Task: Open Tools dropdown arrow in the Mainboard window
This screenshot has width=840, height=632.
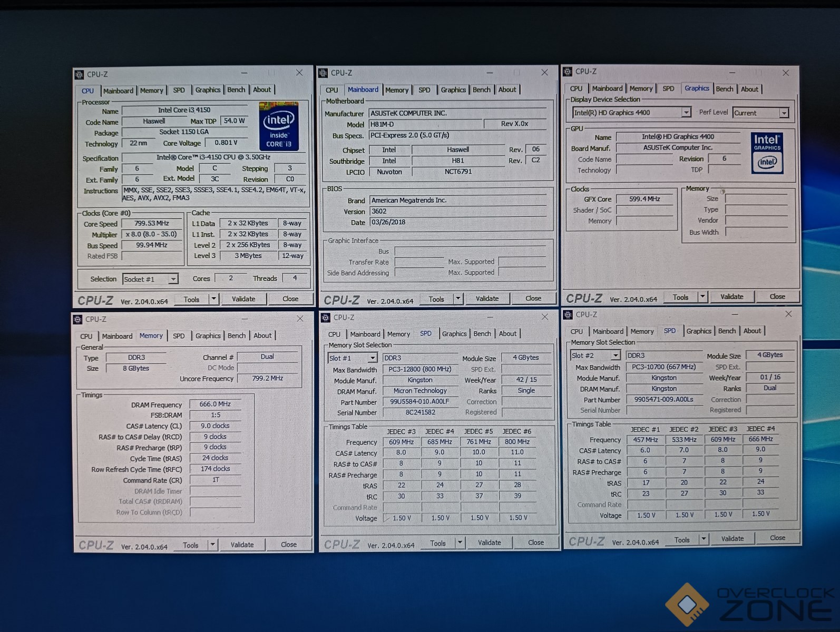Action: point(458,299)
